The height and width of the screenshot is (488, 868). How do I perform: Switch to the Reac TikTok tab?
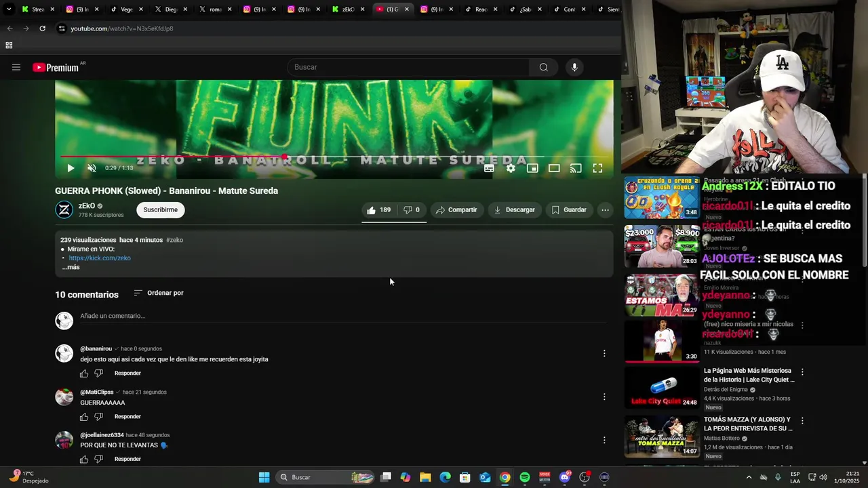click(x=480, y=9)
